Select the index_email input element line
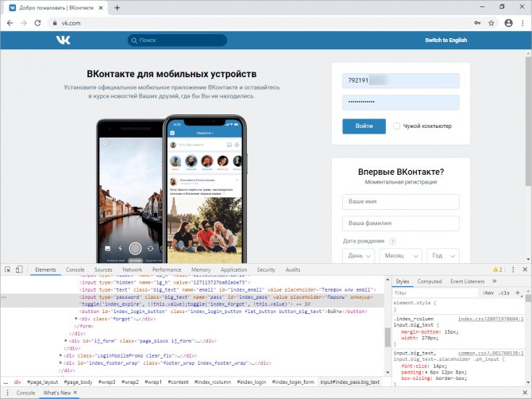Viewport: 532px width, 399px height. click(x=228, y=289)
